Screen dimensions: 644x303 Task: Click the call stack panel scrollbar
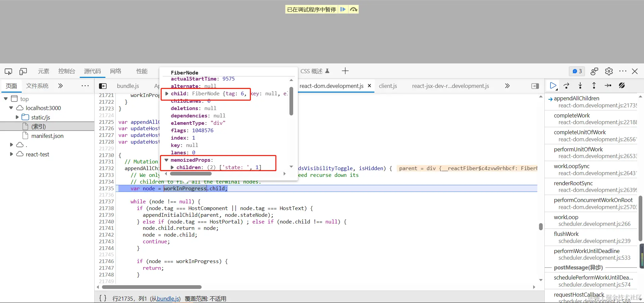[640, 218]
